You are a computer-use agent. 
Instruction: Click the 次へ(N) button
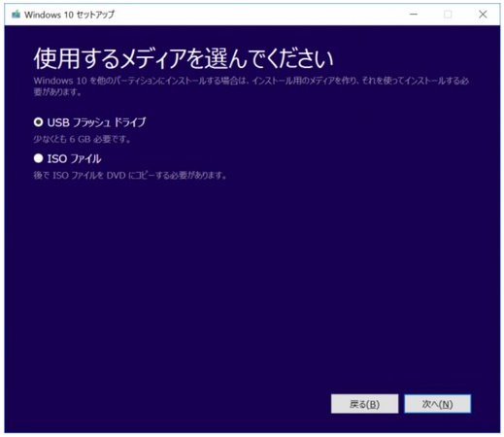[x=437, y=404]
